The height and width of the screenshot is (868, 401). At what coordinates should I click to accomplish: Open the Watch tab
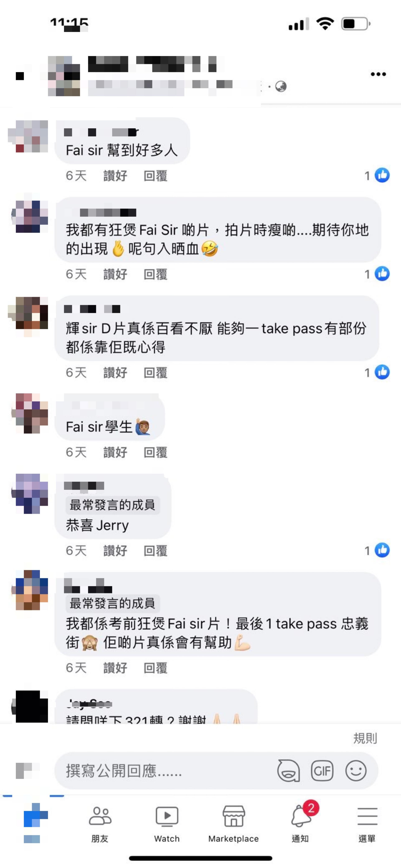(167, 824)
